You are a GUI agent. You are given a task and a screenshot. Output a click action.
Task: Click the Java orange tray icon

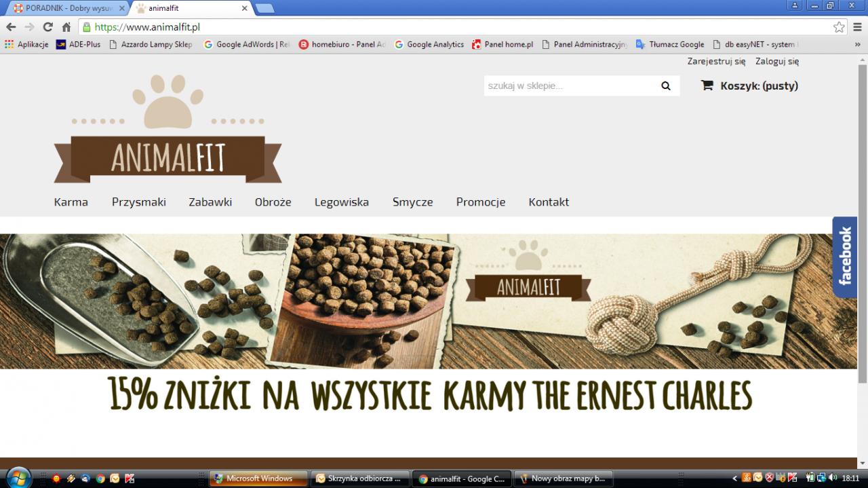[x=747, y=478]
